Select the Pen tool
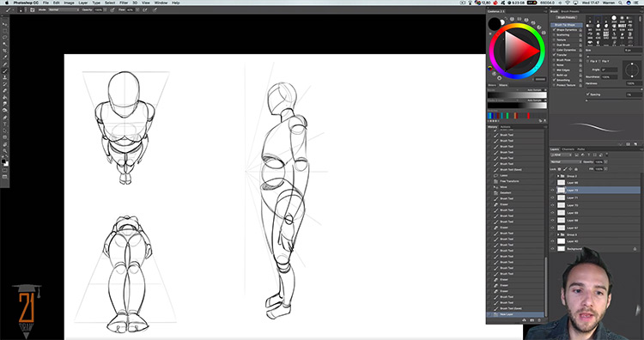The height and width of the screenshot is (340, 644). click(x=5, y=118)
